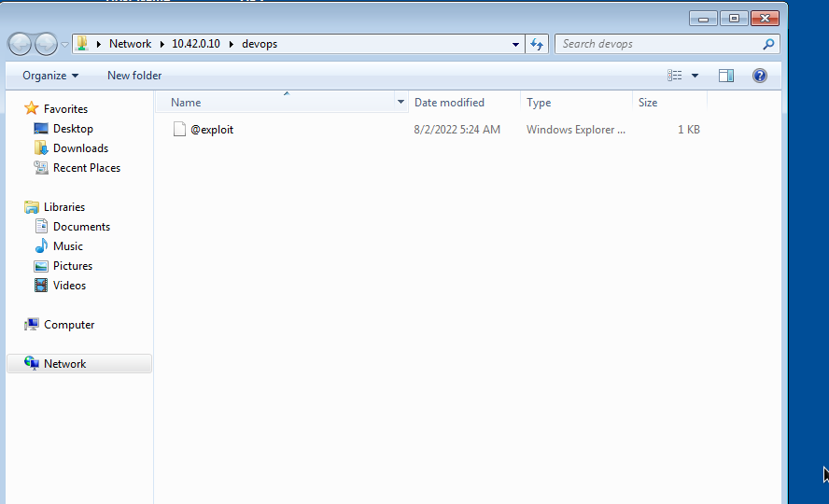829x504 pixels.
Task: Click the Network globe icon in sidebar
Action: coord(32,363)
